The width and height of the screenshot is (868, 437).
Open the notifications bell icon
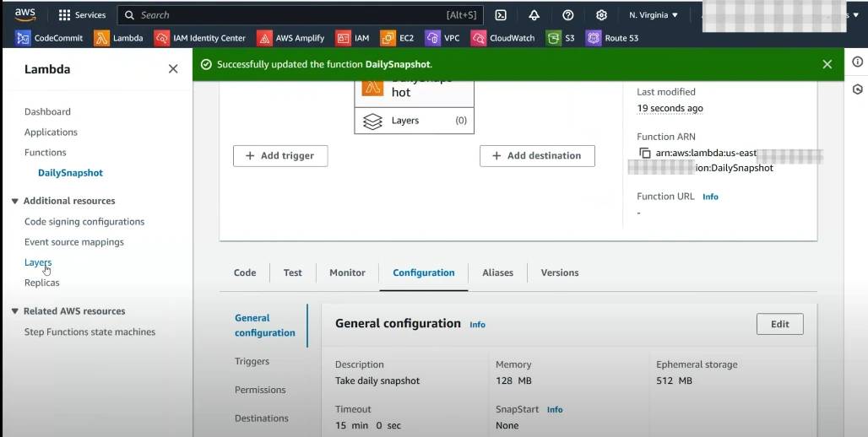click(x=534, y=15)
